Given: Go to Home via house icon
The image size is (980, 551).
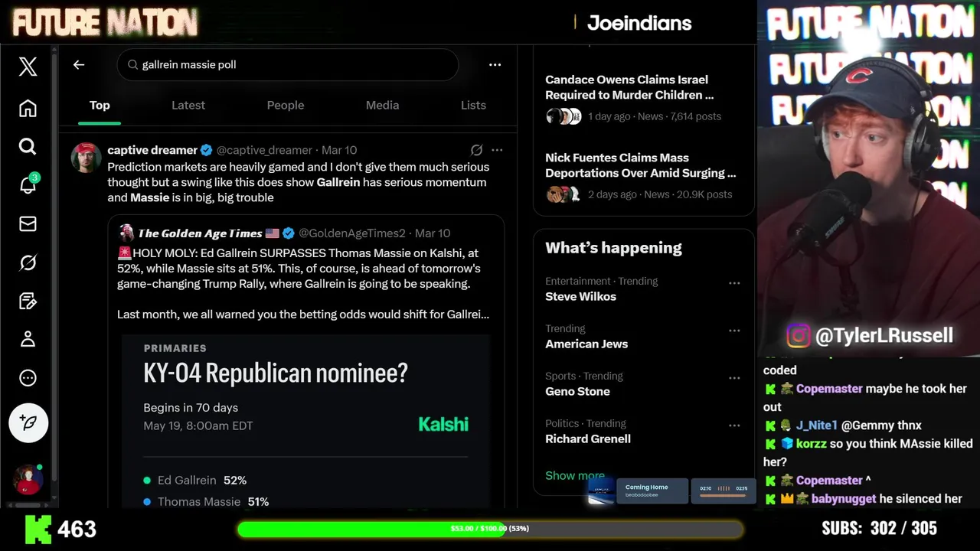Looking at the screenshot, I should pyautogui.click(x=28, y=108).
